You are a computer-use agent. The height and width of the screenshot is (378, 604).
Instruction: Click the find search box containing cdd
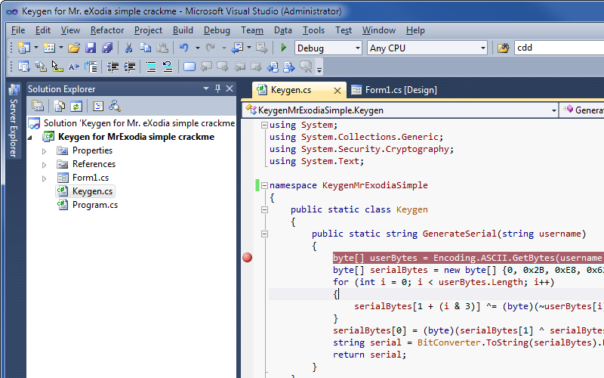tap(559, 48)
